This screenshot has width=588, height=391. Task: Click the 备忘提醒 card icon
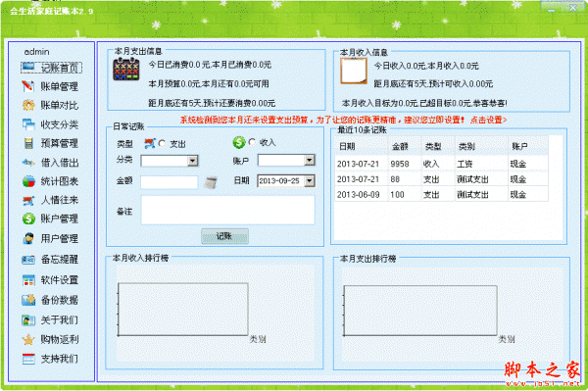[x=28, y=260]
